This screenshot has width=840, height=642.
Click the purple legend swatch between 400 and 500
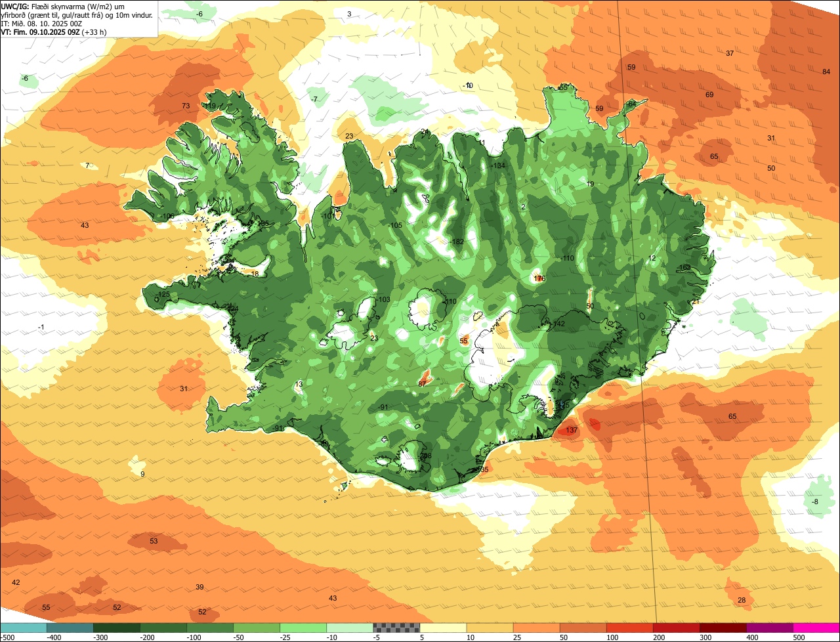pyautogui.click(x=769, y=628)
